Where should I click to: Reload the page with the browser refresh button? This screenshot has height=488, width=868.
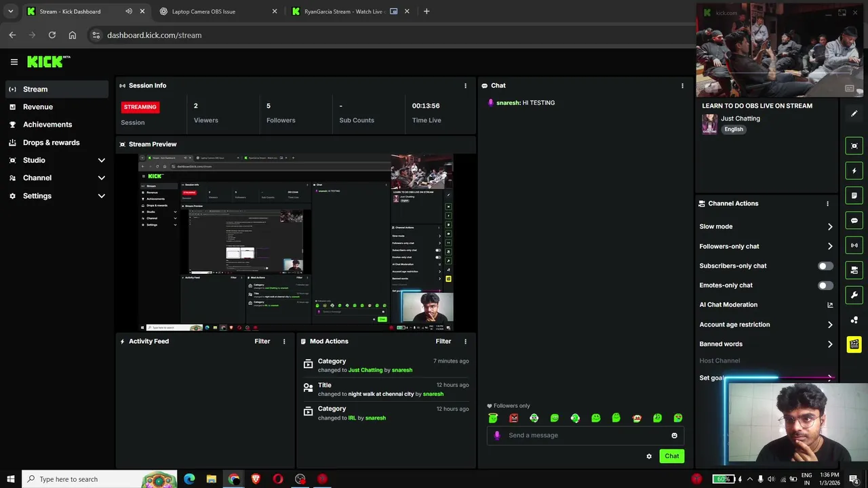click(x=52, y=35)
